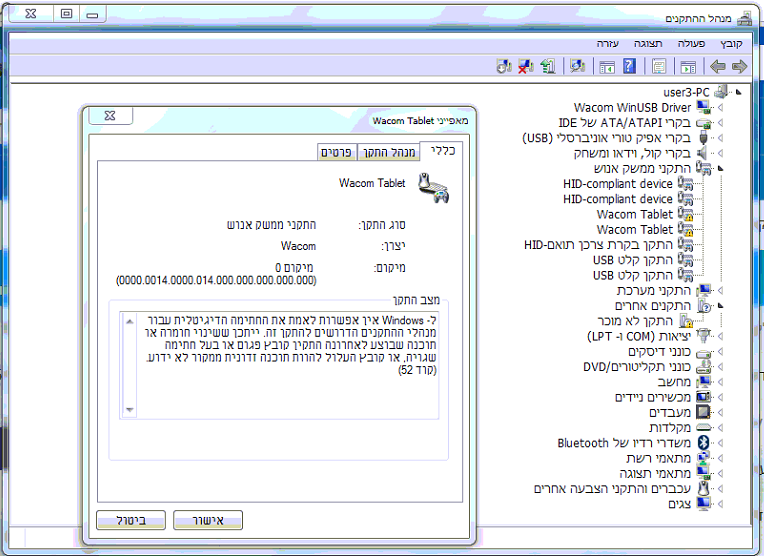Click the USB controllers plug icon
Screen dimensions: 764x556
pyautogui.click(x=703, y=137)
